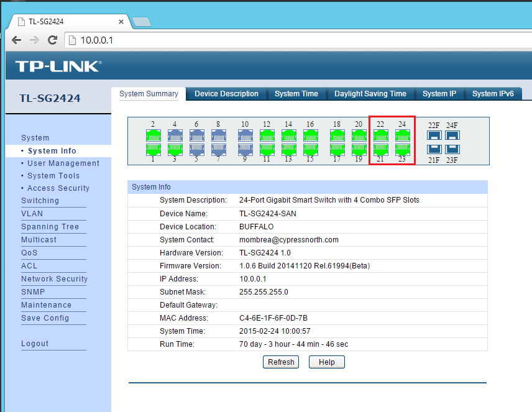Click SFP slot 24F icon
532x412 pixels.
click(x=452, y=135)
